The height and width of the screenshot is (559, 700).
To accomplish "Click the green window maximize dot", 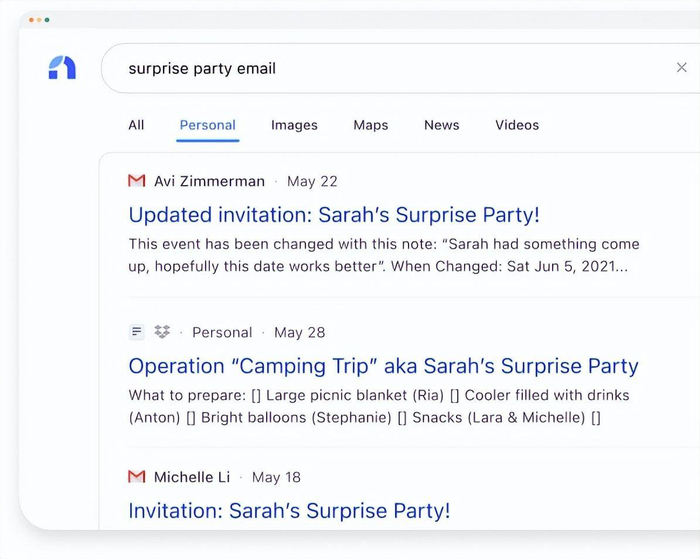I will tap(47, 20).
